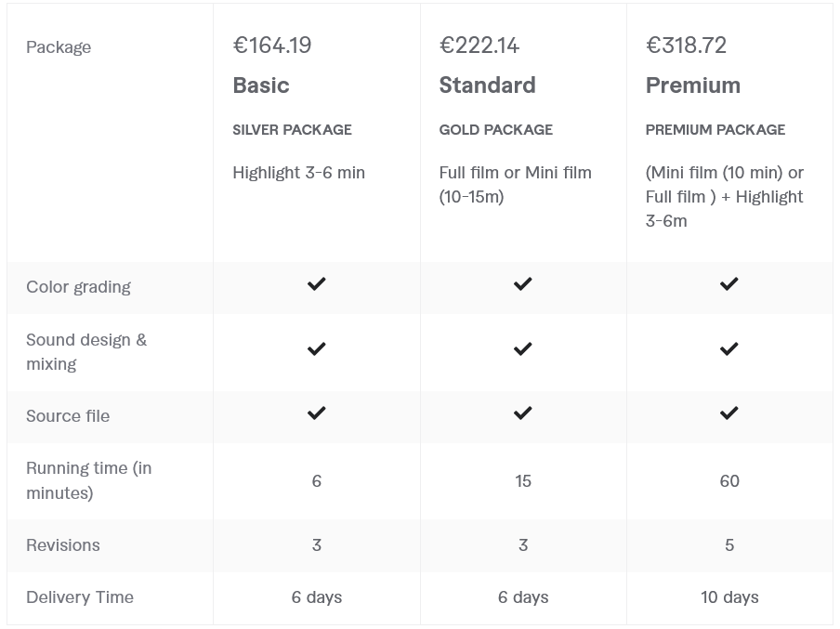
Task: Click the Premium Source file checkmark
Action: pos(729,413)
